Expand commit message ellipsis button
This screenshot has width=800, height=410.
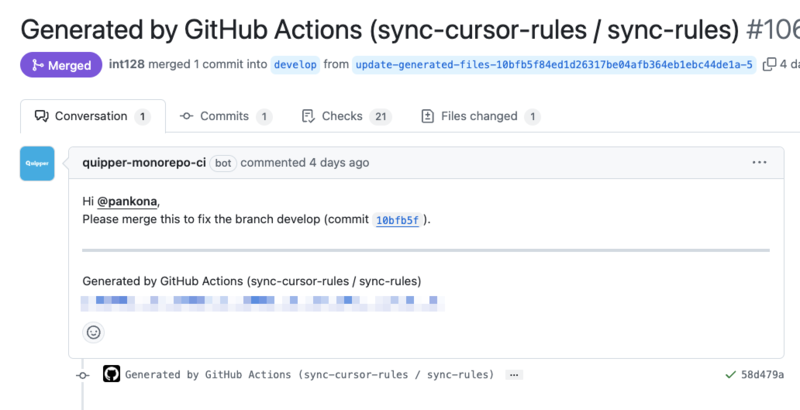click(x=514, y=375)
